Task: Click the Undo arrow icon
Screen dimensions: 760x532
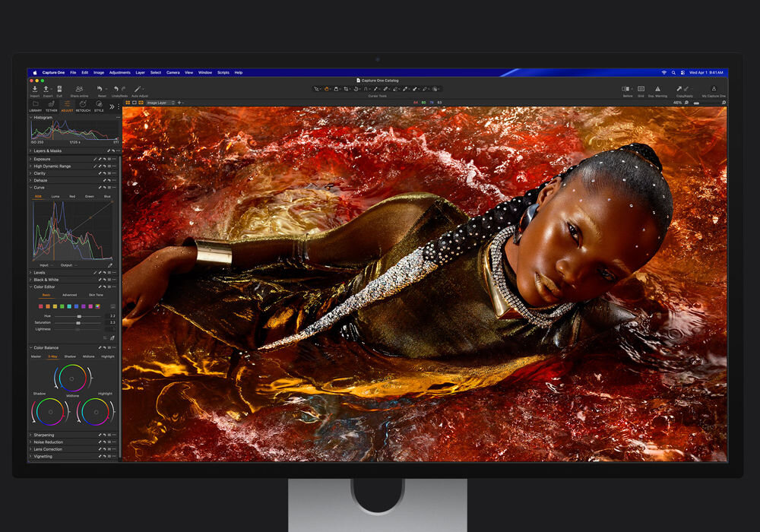Action: point(116,88)
